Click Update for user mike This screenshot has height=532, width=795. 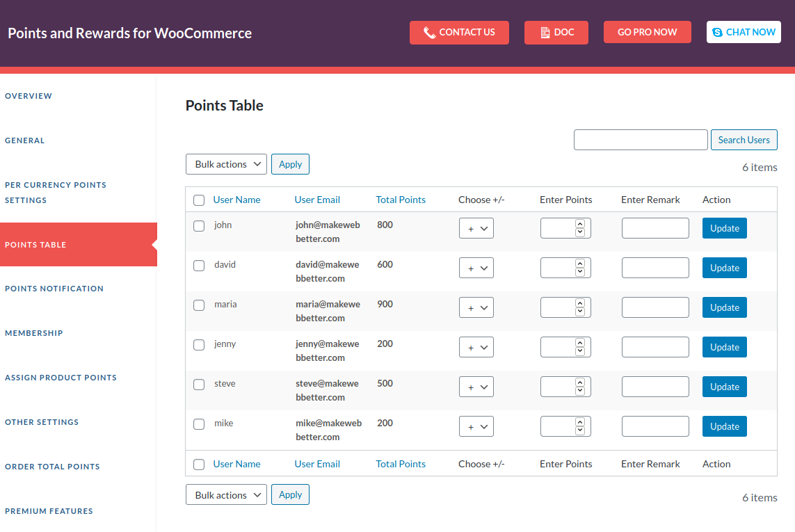tap(725, 426)
